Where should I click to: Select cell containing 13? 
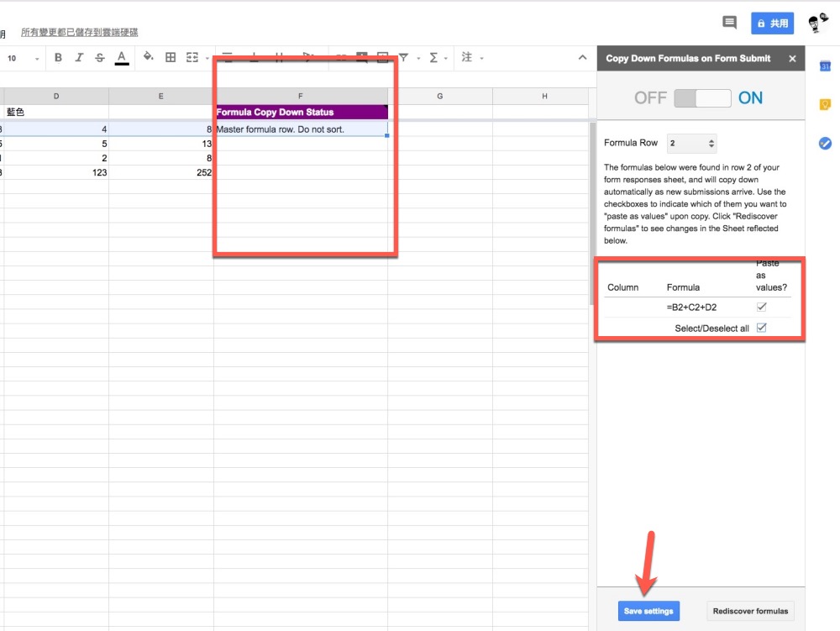(160, 144)
